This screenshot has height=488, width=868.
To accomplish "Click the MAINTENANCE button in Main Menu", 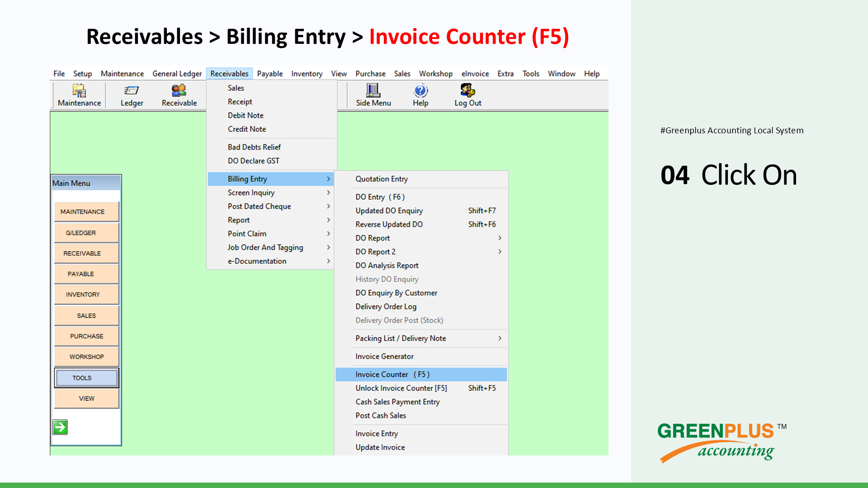I will pyautogui.click(x=86, y=211).
